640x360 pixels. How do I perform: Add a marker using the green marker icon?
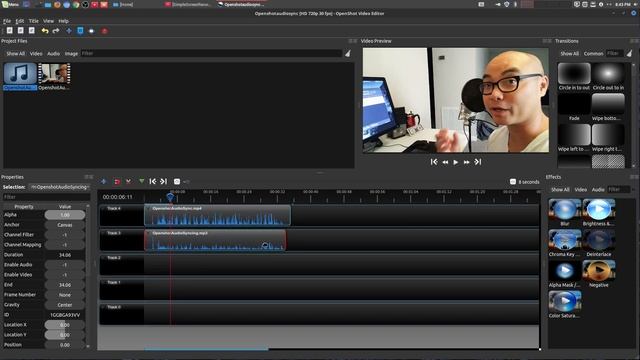click(x=141, y=181)
